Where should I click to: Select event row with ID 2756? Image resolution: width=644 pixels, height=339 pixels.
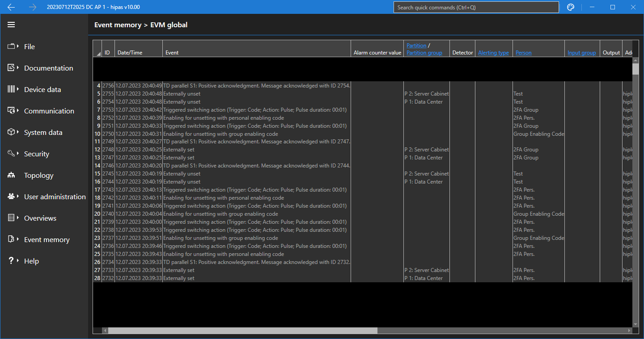[224, 85]
